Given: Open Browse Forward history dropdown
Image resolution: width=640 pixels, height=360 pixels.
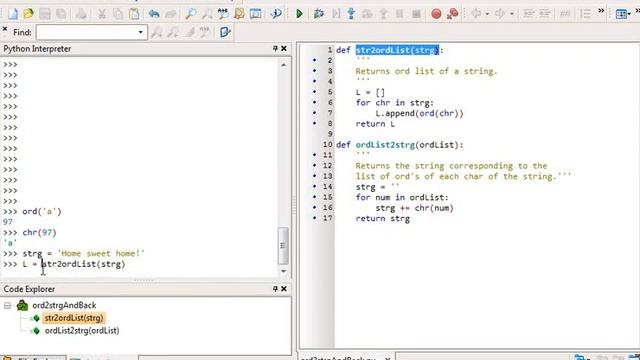Looking at the screenshot, I should (511, 14).
